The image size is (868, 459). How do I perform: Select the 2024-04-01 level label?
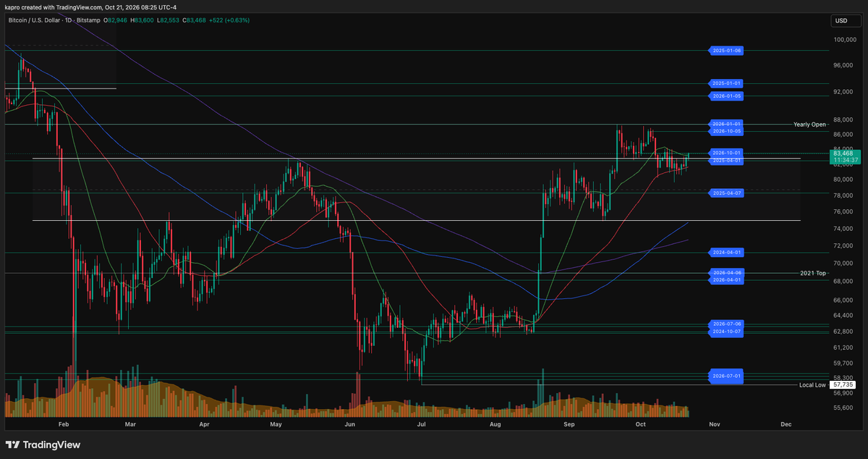coord(727,253)
